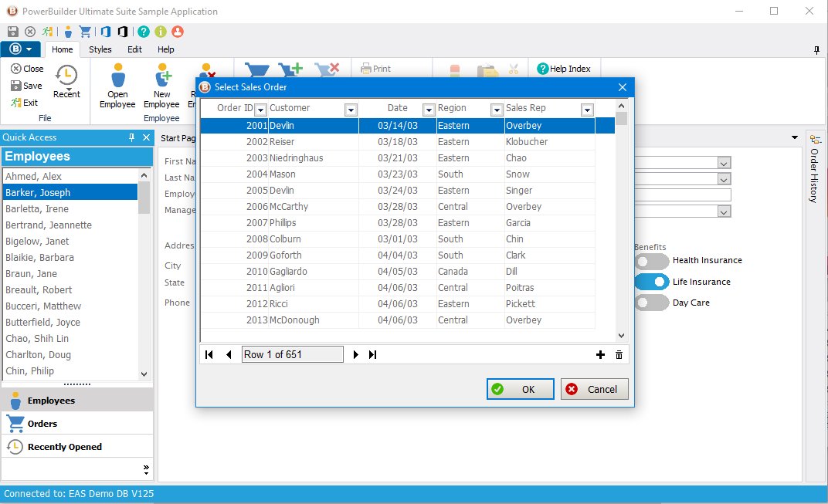The image size is (828, 504).
Task: Click OK in Select Sales Order dialog
Action: pyautogui.click(x=520, y=389)
